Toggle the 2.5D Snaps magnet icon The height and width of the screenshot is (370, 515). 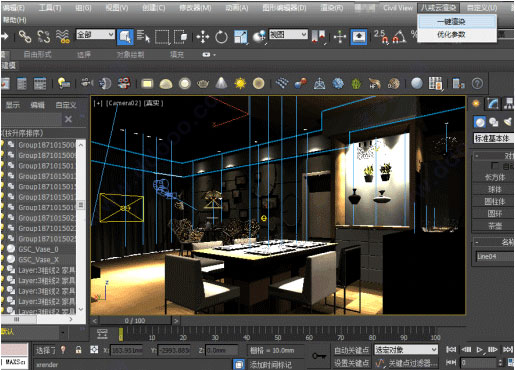pos(381,37)
